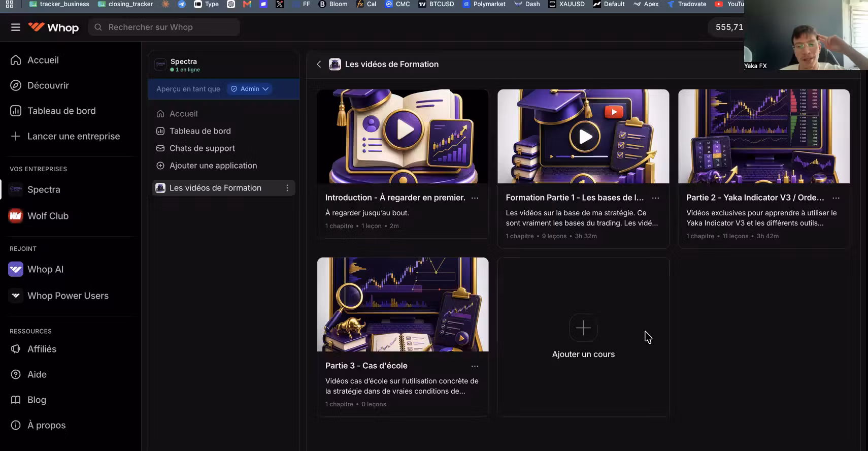Click the Yaka FX webcam overlay
The width and height of the screenshot is (868, 451).
pyautogui.click(x=806, y=35)
